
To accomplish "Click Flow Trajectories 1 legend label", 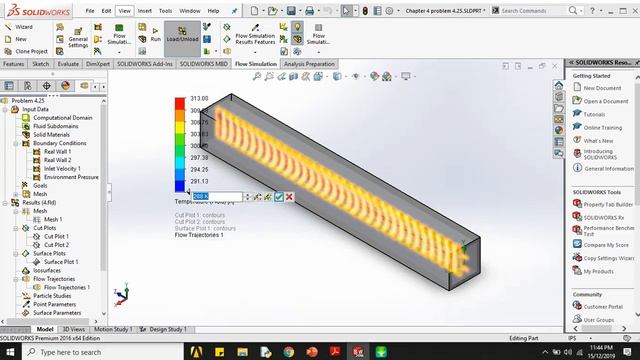I will (199, 235).
